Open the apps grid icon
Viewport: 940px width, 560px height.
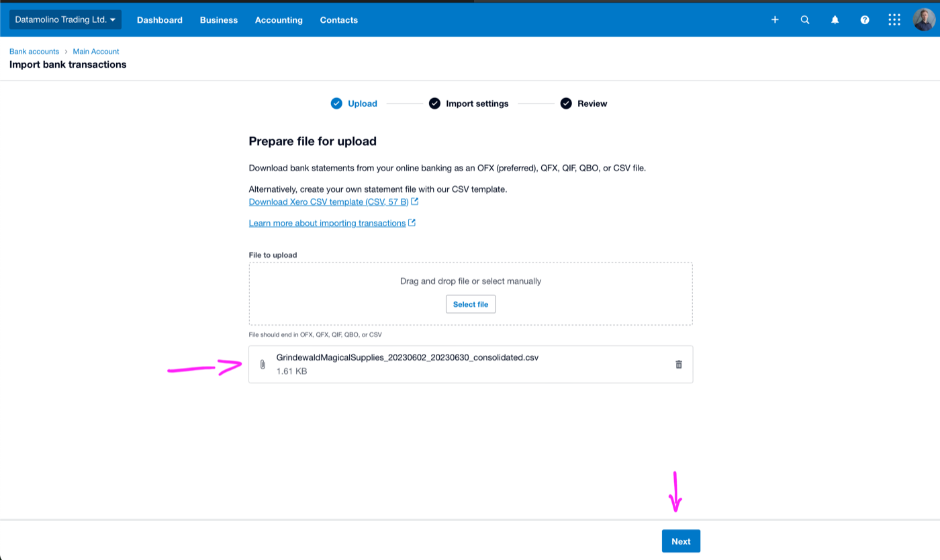894,19
